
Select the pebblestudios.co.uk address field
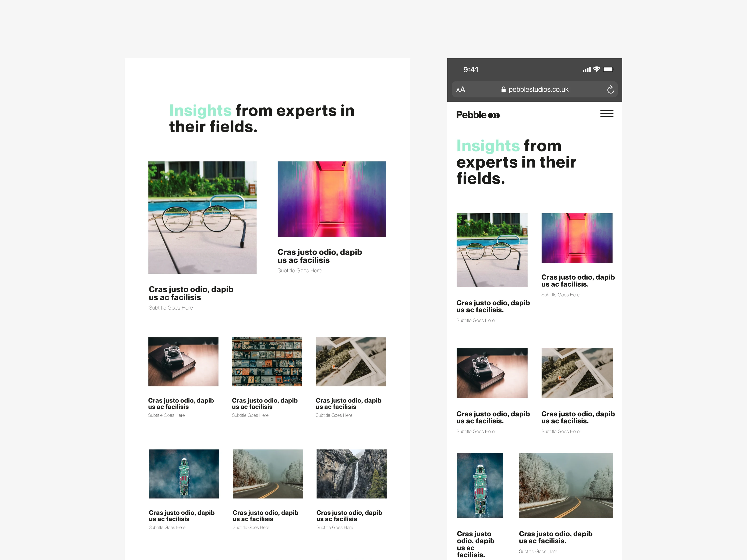pos(535,89)
